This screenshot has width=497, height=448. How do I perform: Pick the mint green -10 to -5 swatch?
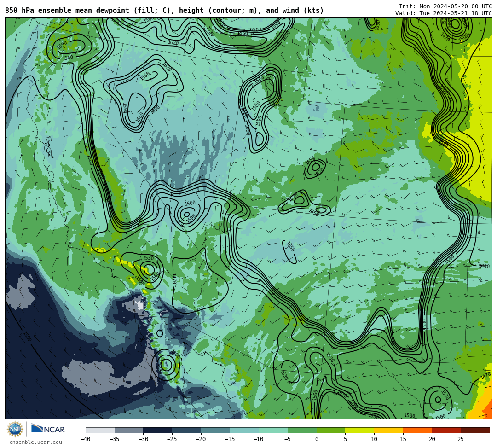point(273,430)
